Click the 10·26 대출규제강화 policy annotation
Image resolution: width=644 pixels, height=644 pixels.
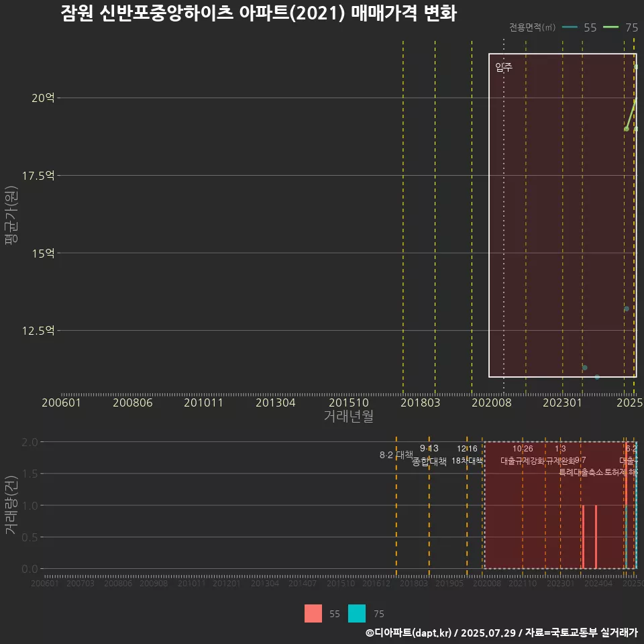(x=523, y=455)
